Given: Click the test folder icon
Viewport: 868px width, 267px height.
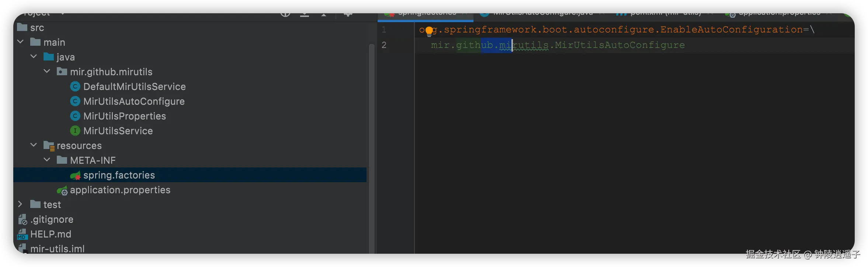Looking at the screenshot, I should click(35, 204).
